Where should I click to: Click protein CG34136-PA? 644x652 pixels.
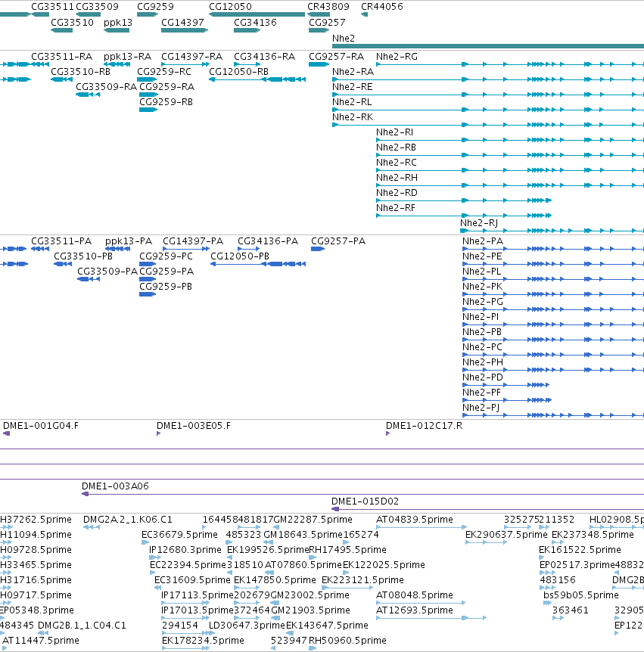(x=268, y=241)
